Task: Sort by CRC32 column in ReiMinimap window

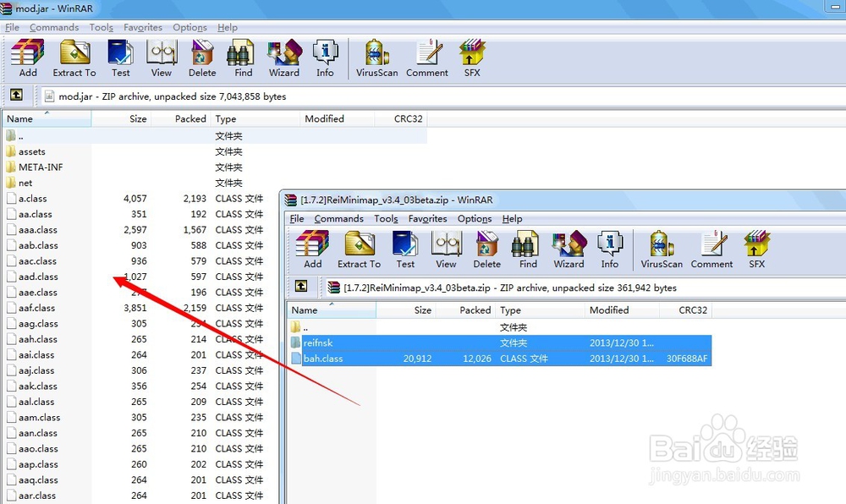Action: pyautogui.click(x=686, y=310)
